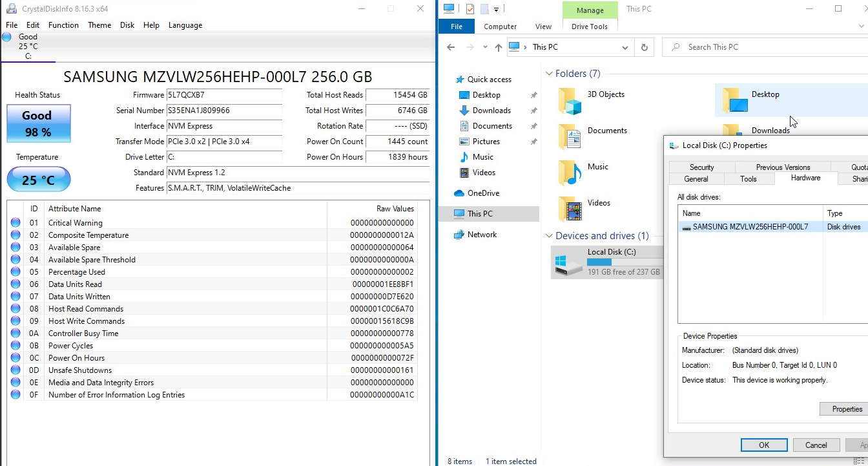Viewport: 868px width, 466px height.
Task: Click OK in Local Disk Properties
Action: coord(764,445)
